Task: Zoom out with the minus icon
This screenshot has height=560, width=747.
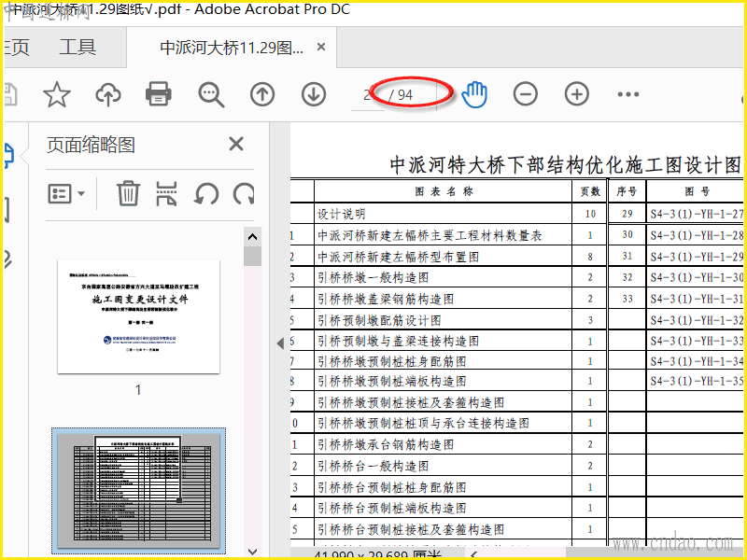Action: point(526,94)
